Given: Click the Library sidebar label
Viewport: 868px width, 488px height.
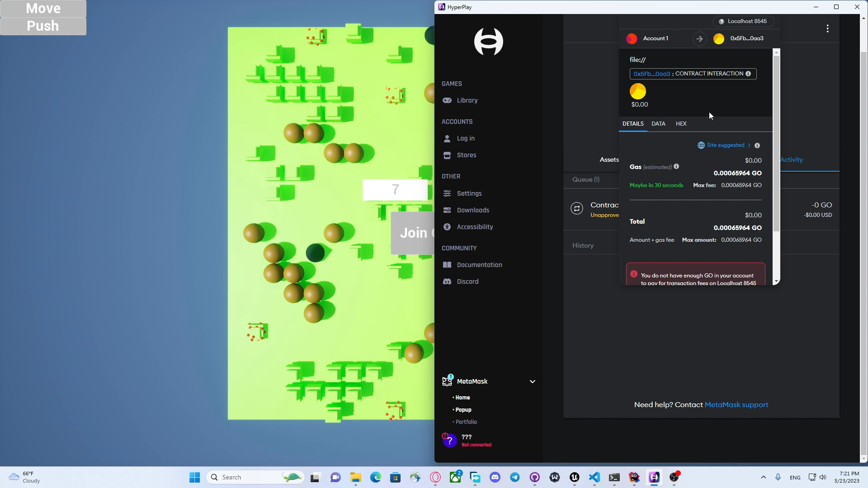Looking at the screenshot, I should pos(467,100).
